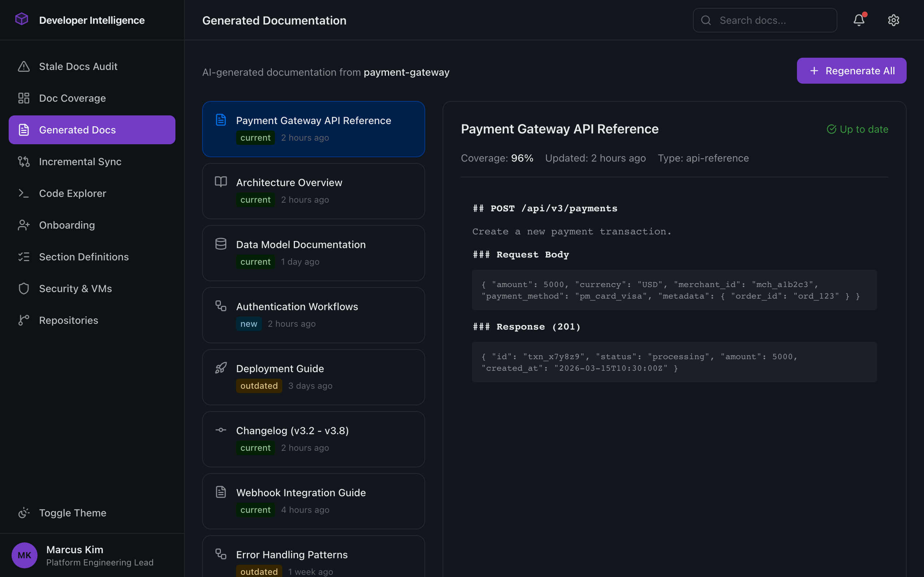The height and width of the screenshot is (577, 924).
Task: Click the Security & VMs shield icon
Action: [24, 288]
